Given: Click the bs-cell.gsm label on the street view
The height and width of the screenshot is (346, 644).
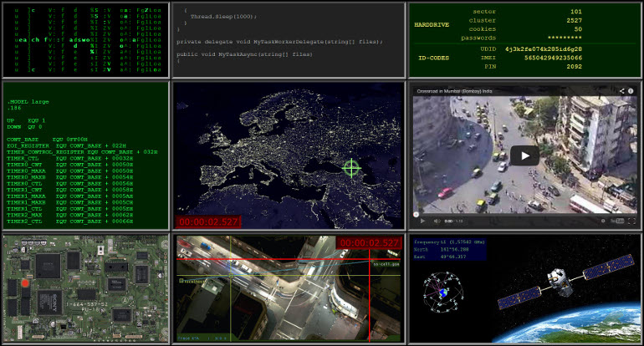Looking at the screenshot, I should [x=386, y=264].
